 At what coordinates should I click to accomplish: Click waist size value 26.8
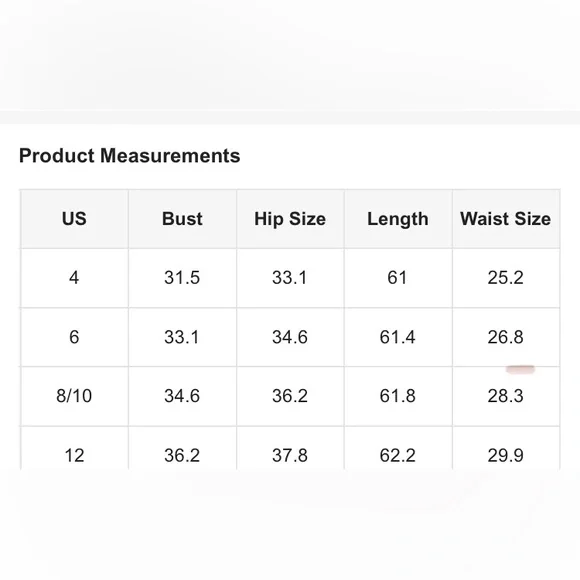506,337
